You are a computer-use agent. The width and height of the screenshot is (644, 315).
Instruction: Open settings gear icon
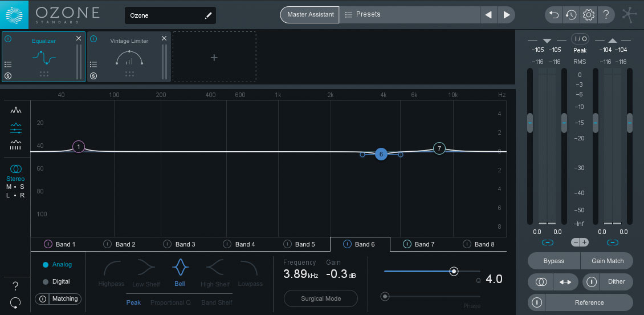click(x=588, y=15)
